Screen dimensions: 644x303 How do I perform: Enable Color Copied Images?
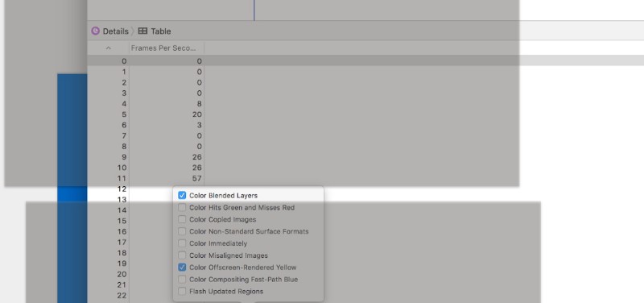pos(182,219)
